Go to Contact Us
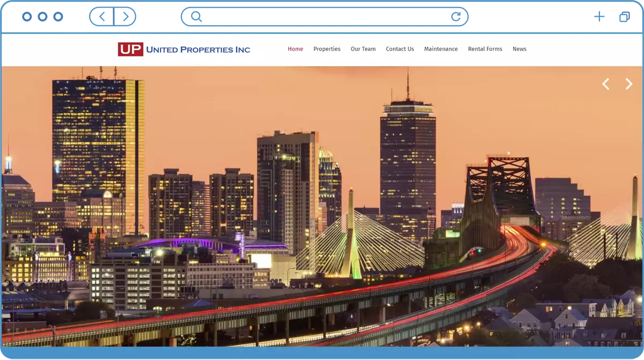644x360 pixels. coord(400,49)
